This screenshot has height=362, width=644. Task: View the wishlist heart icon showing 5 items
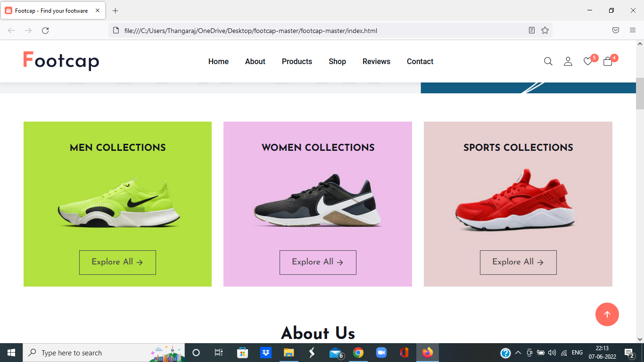[x=587, y=61]
